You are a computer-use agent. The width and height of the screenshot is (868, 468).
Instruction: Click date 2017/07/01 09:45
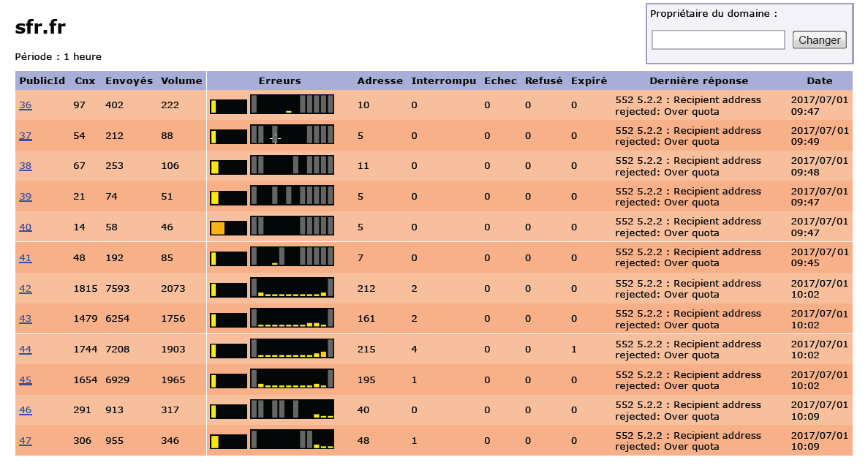coord(820,257)
